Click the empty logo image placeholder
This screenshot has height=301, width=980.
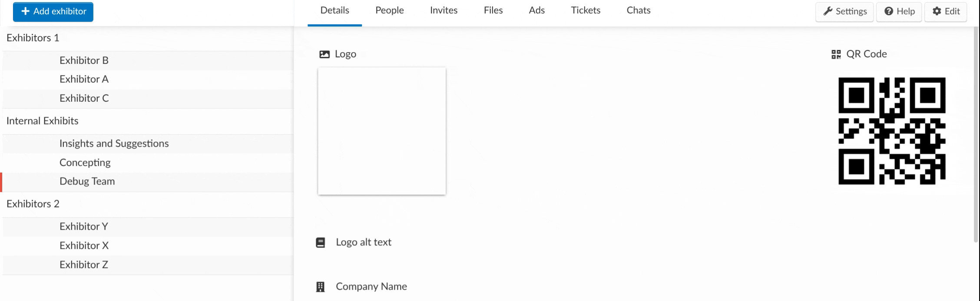pyautogui.click(x=382, y=131)
